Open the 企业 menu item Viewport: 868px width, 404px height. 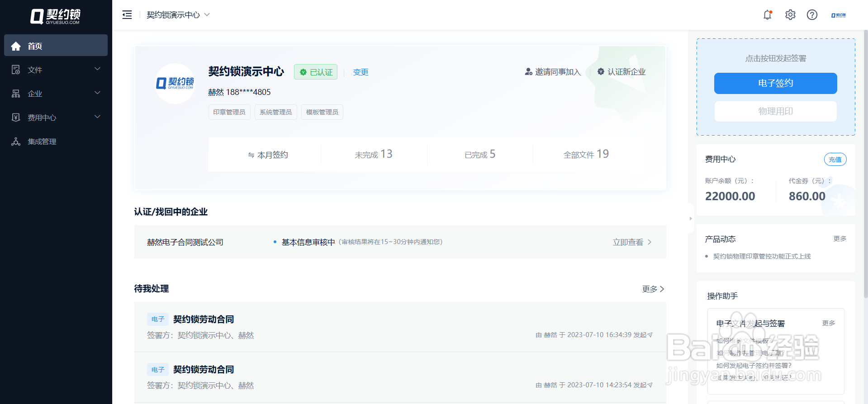coord(56,94)
